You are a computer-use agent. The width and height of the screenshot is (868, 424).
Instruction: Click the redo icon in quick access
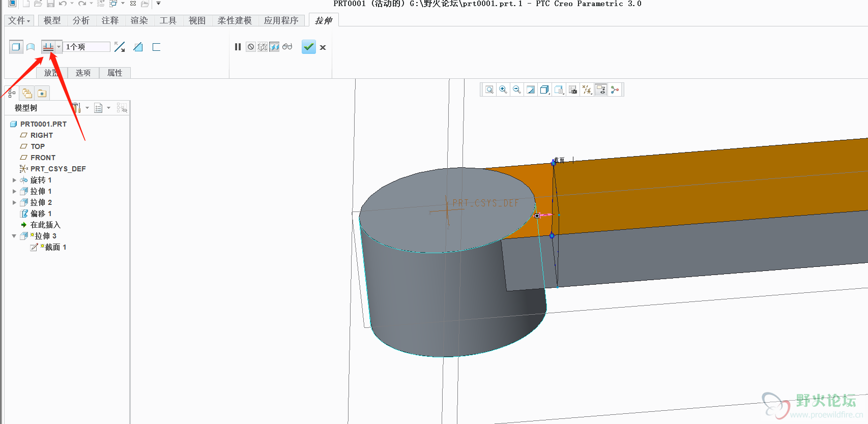click(x=82, y=4)
